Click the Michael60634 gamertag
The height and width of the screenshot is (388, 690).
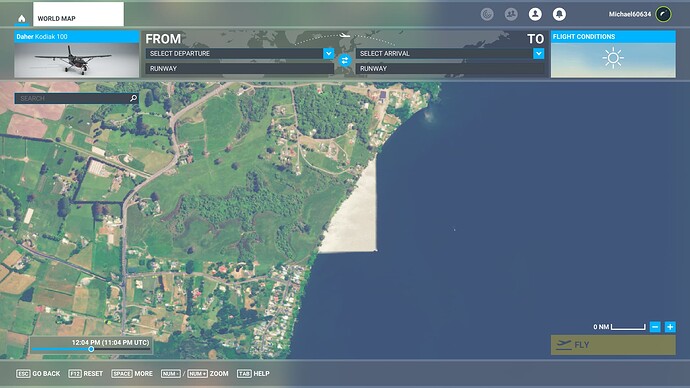click(630, 14)
